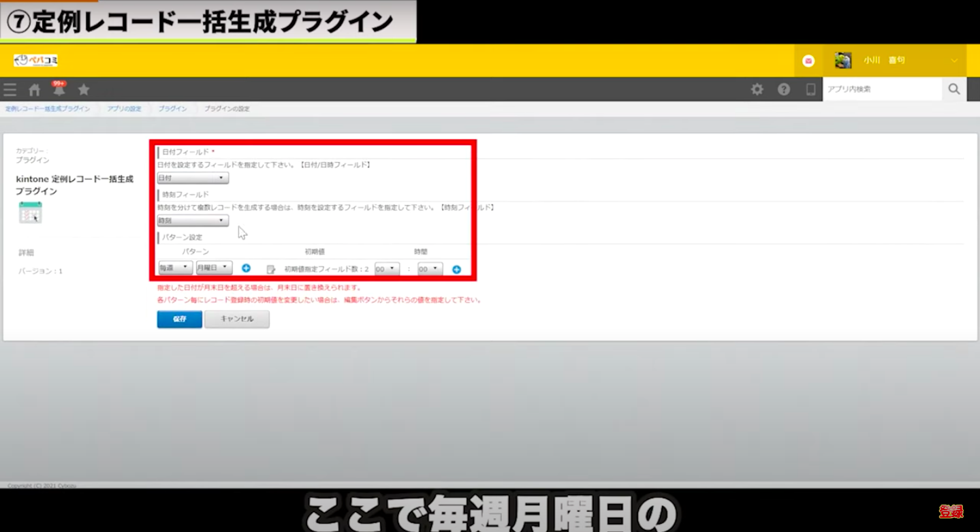Image resolution: width=980 pixels, height=532 pixels.
Task: Expand the 毎週 pattern dropdown
Action: click(175, 268)
